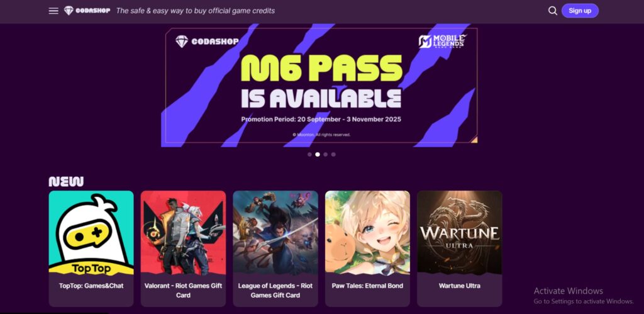Select the third carousel dot
The width and height of the screenshot is (644, 314).
325,155
